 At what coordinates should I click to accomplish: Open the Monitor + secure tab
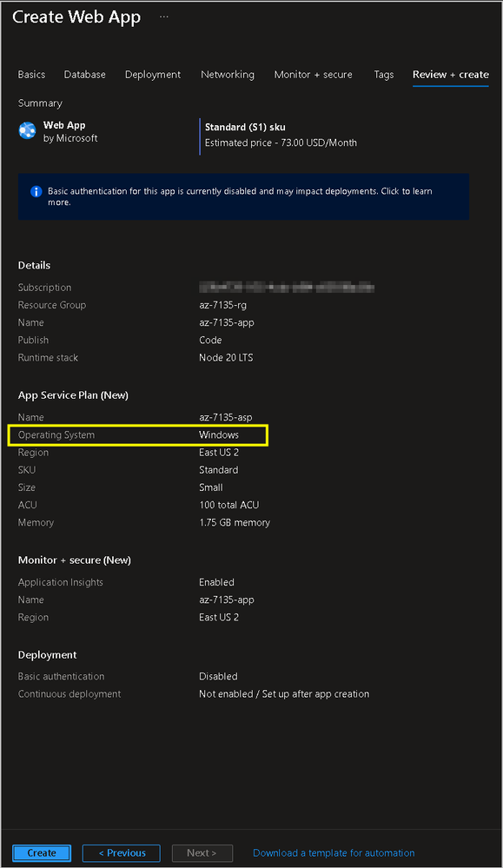click(x=314, y=75)
